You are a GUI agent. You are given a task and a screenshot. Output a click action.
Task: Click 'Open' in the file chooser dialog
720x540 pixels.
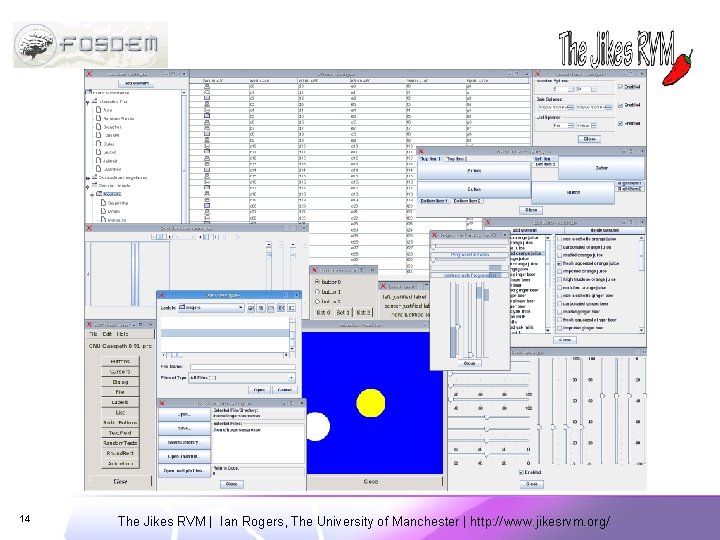[x=259, y=390]
